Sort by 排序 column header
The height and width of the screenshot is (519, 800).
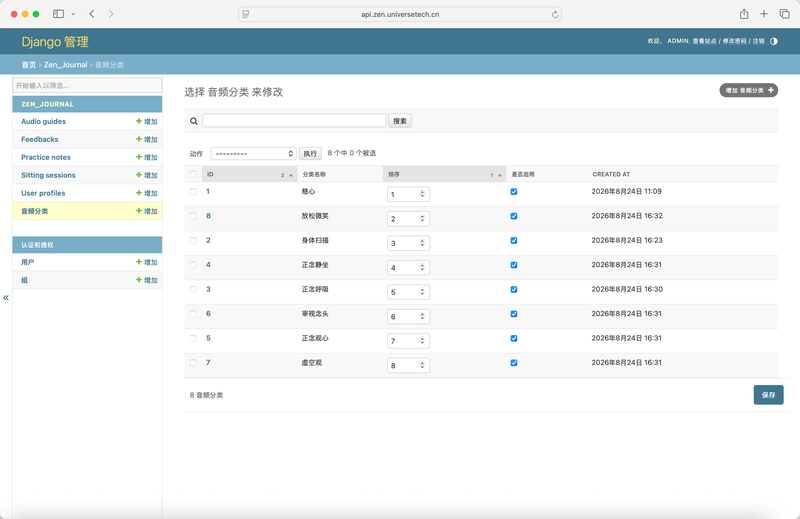tap(394, 175)
